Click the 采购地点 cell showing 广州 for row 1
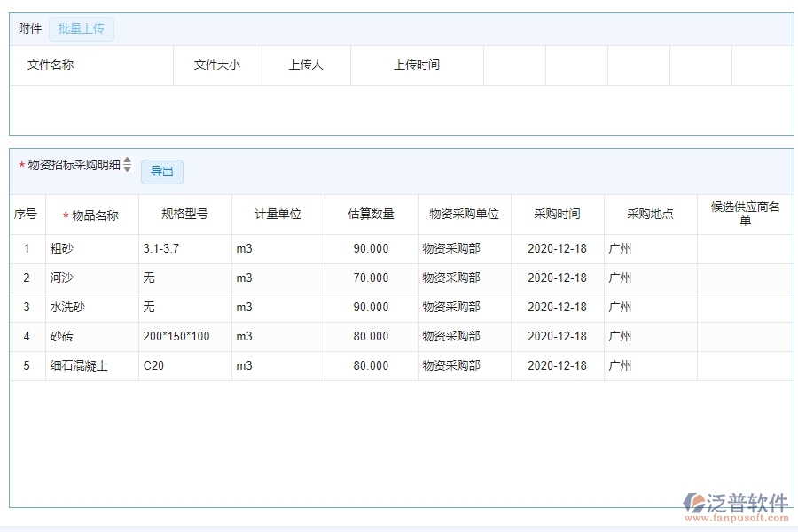This screenshot has height=532, width=798. (x=621, y=249)
